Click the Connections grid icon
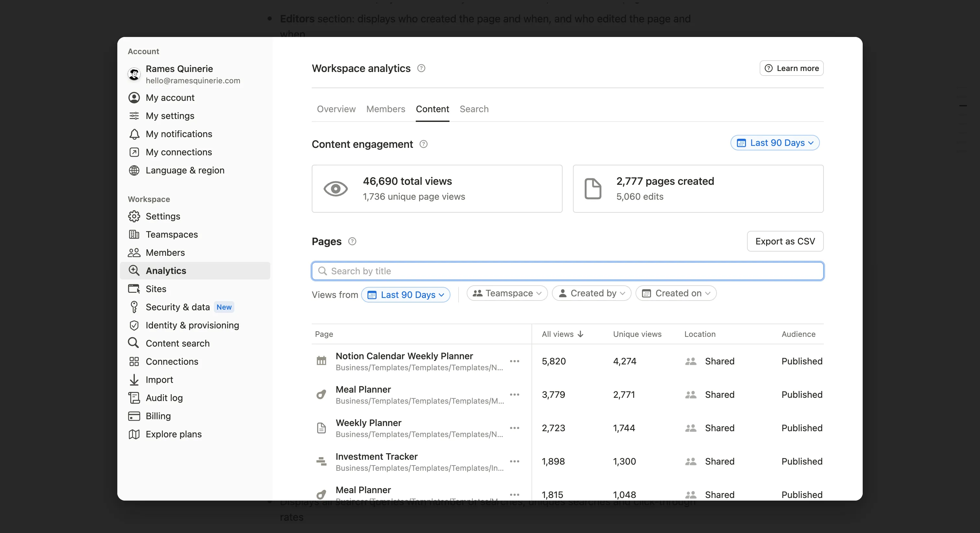980x533 pixels. [x=134, y=362]
